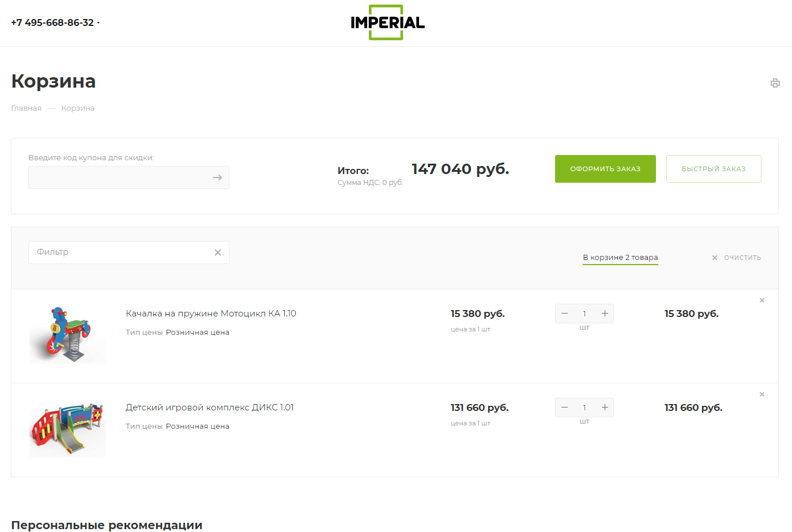
Task: Open the IMPERIAL logo home link
Action: (387, 22)
